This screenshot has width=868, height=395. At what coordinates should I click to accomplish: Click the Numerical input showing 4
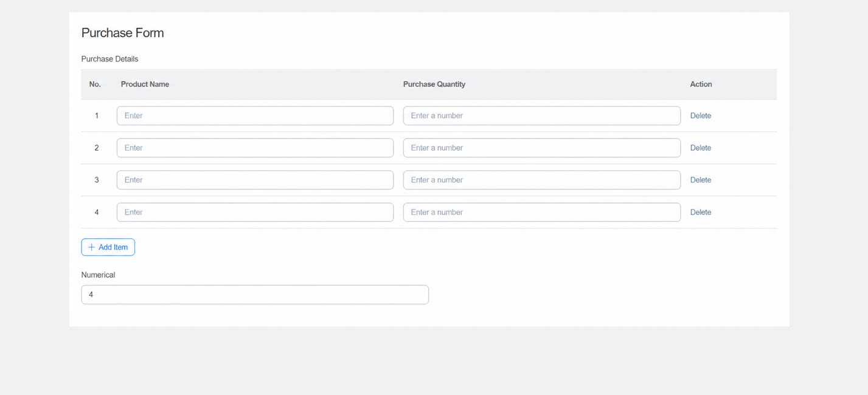pos(255,295)
